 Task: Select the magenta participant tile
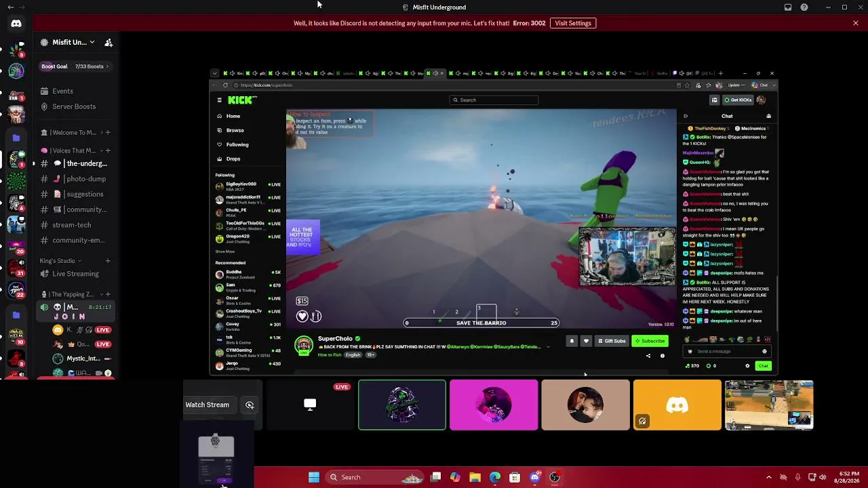[x=494, y=405]
